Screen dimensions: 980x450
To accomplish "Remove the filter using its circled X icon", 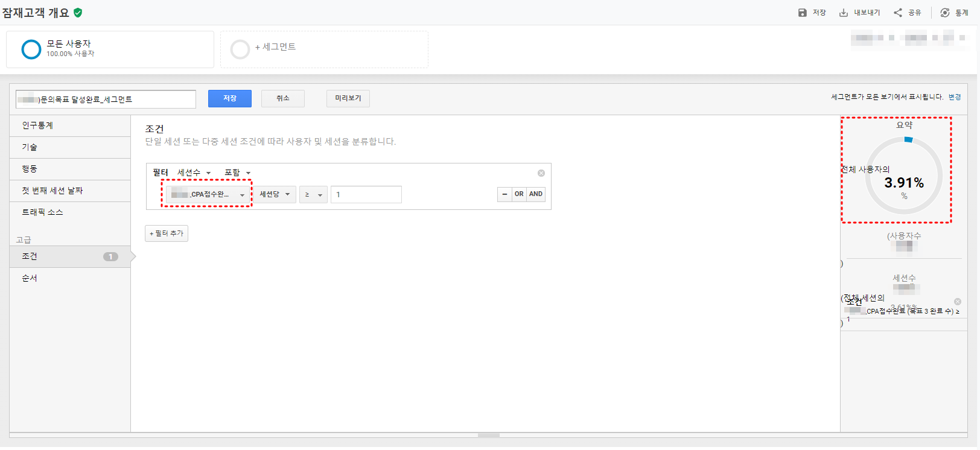I will (541, 173).
